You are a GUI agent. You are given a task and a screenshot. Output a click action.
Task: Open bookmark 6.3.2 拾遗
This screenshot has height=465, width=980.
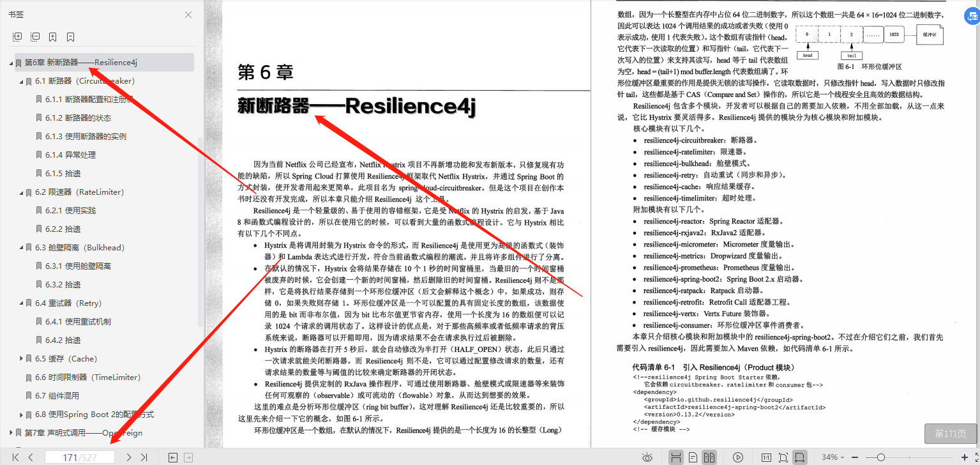(x=63, y=285)
